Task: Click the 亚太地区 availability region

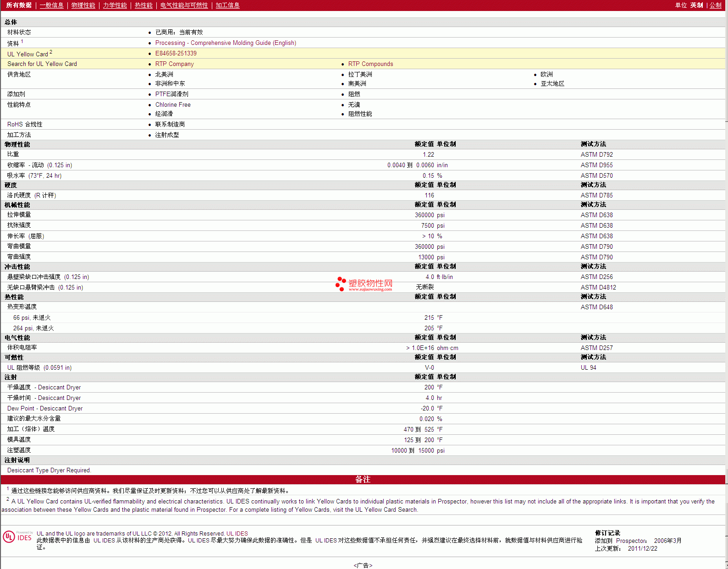Action: coord(552,83)
